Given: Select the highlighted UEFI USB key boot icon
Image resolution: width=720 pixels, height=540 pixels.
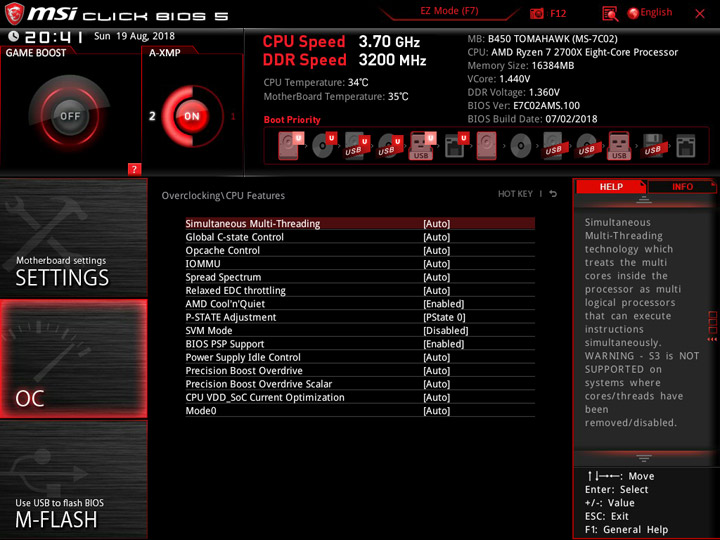Looking at the screenshot, I should [x=422, y=146].
